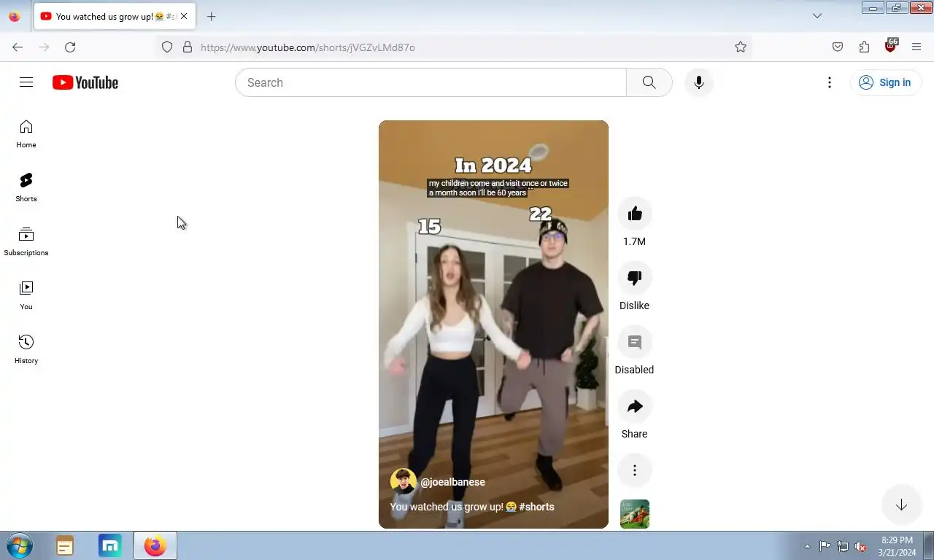Open Home in the sidebar

click(x=26, y=134)
